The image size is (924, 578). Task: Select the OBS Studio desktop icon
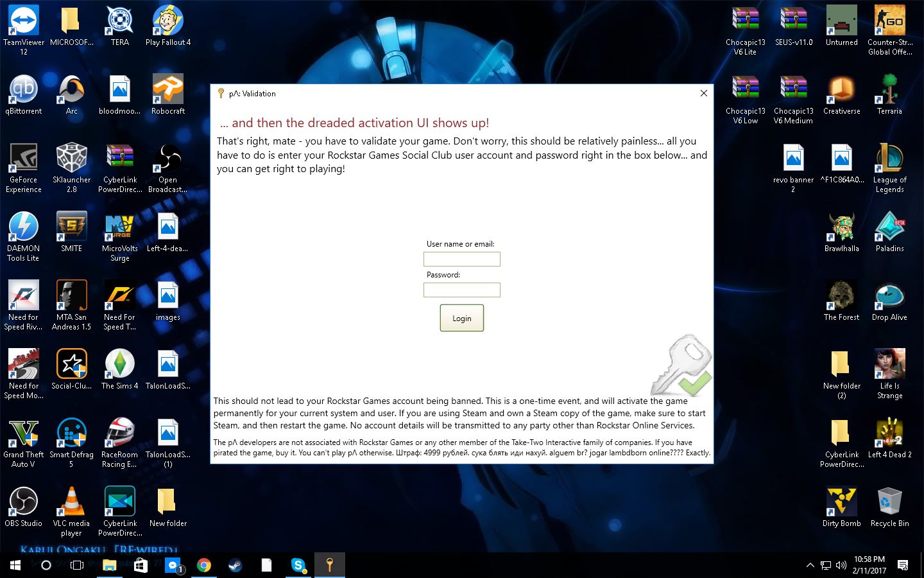pos(24,507)
